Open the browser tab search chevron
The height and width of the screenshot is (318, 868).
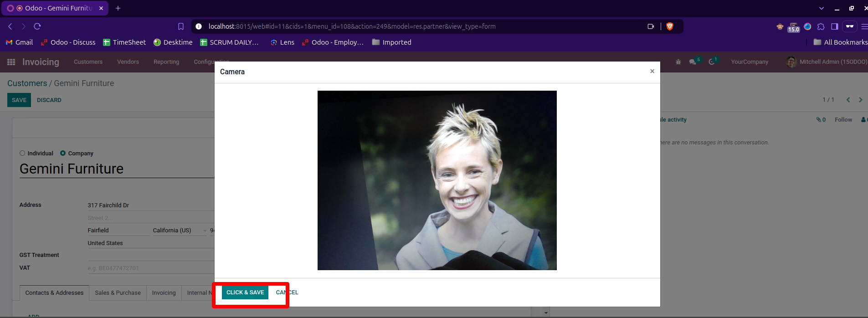(822, 8)
